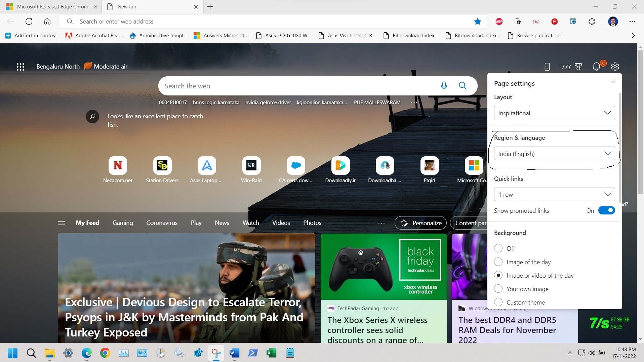Select Off background radio button
The height and width of the screenshot is (362, 644).
coord(498,248)
